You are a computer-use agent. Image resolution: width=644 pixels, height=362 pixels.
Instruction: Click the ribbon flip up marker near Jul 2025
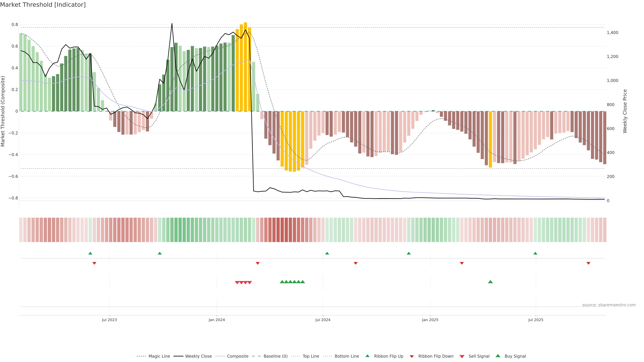(x=535, y=253)
